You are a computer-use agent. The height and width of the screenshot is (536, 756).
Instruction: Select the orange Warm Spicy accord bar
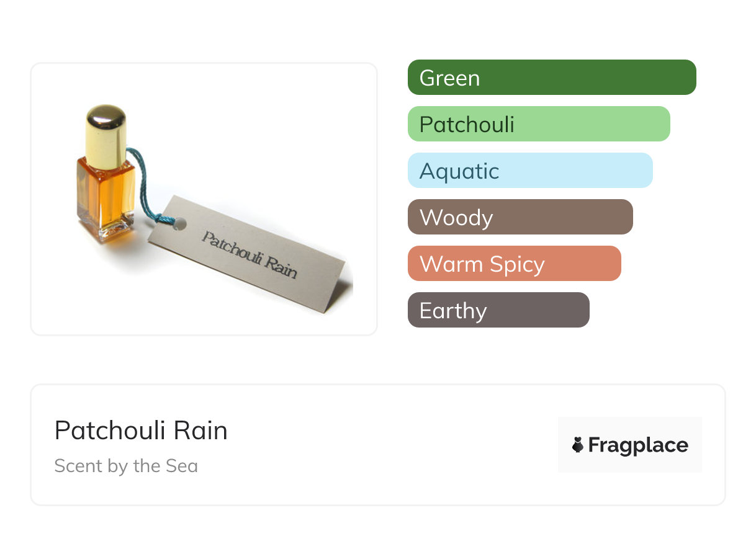pyautogui.click(x=514, y=264)
